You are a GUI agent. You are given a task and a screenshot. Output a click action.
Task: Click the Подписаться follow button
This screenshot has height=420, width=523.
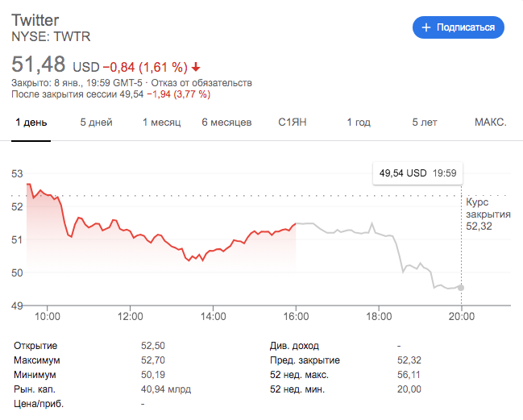(x=459, y=27)
